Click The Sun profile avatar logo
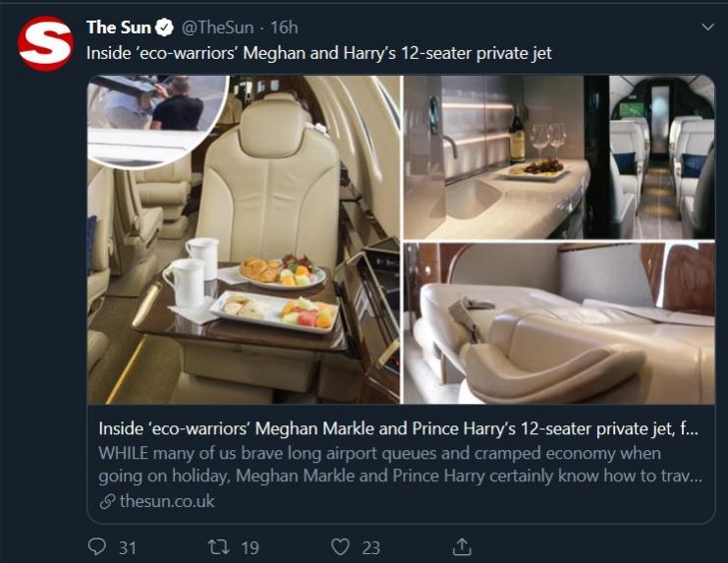Image resolution: width=728 pixels, height=563 pixels. (x=46, y=43)
